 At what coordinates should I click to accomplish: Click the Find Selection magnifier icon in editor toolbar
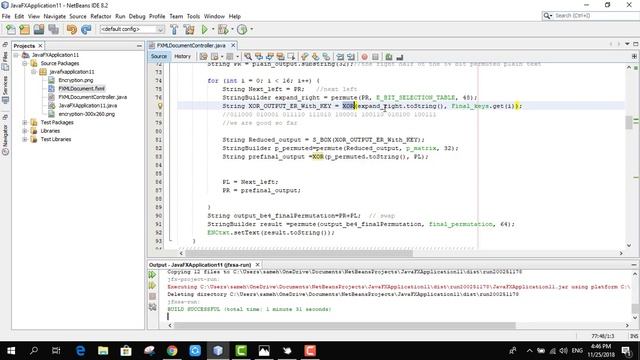[248, 57]
